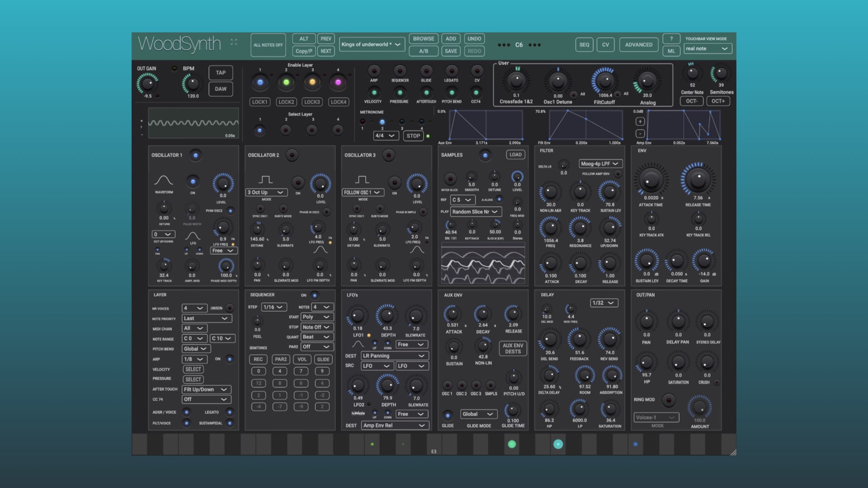Toggle ARP mode LED at top

coord(374,71)
